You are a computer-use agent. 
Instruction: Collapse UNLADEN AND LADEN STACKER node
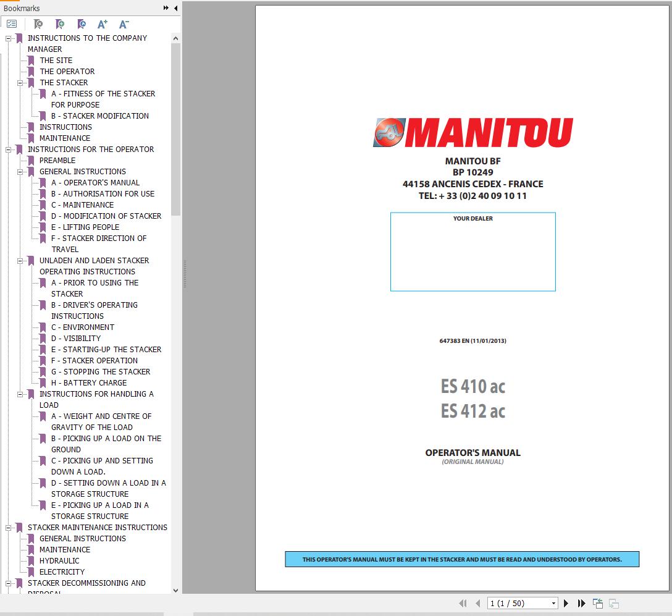pyautogui.click(x=20, y=261)
